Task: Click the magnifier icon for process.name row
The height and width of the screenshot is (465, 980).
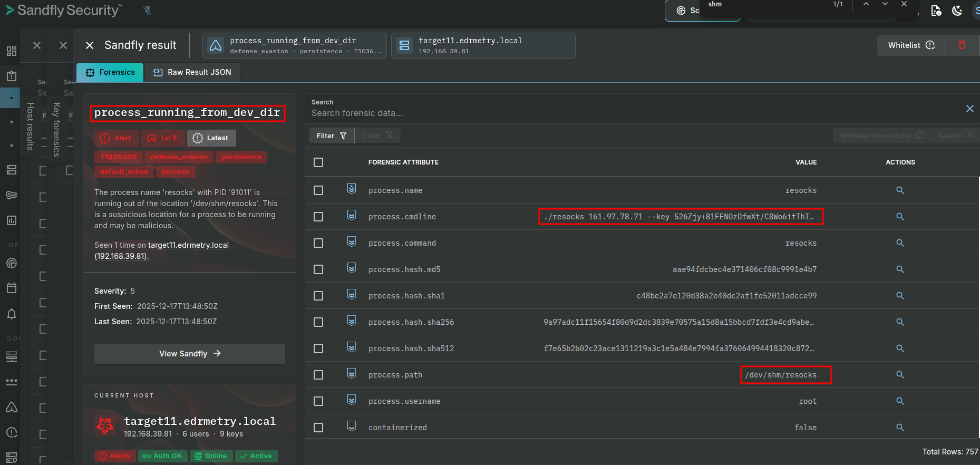Action: coord(900,190)
